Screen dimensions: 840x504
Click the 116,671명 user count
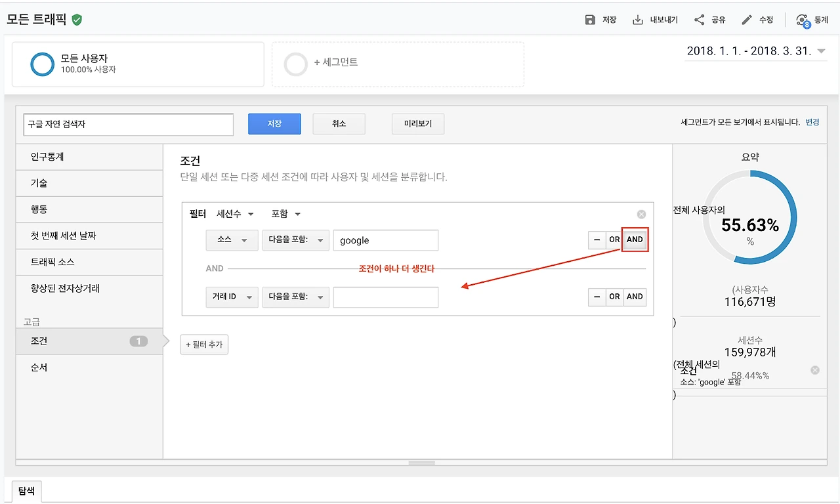[x=750, y=303]
